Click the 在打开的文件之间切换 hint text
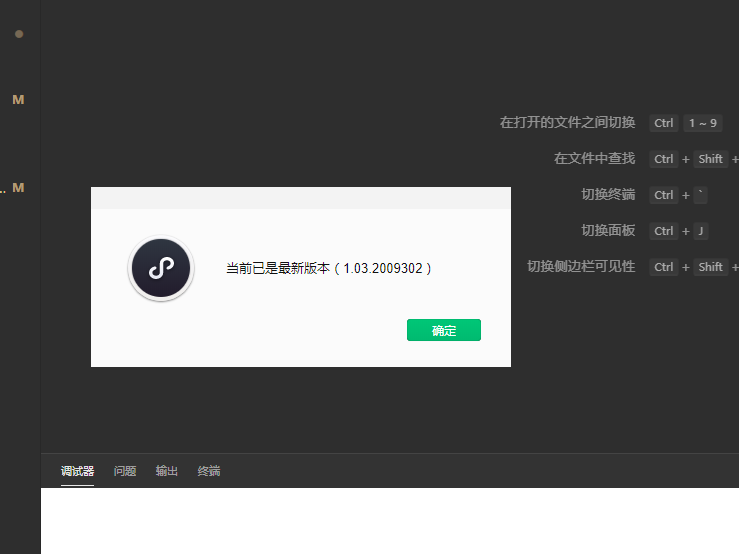Viewport: 739px width, 554px height. pos(567,123)
